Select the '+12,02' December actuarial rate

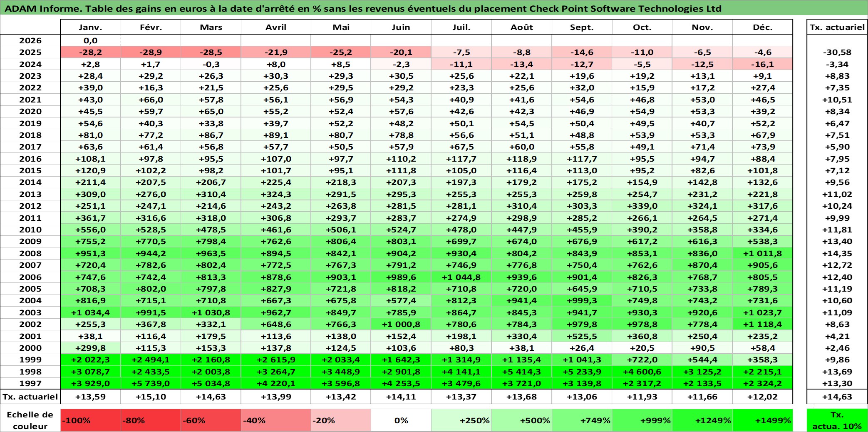(x=763, y=397)
